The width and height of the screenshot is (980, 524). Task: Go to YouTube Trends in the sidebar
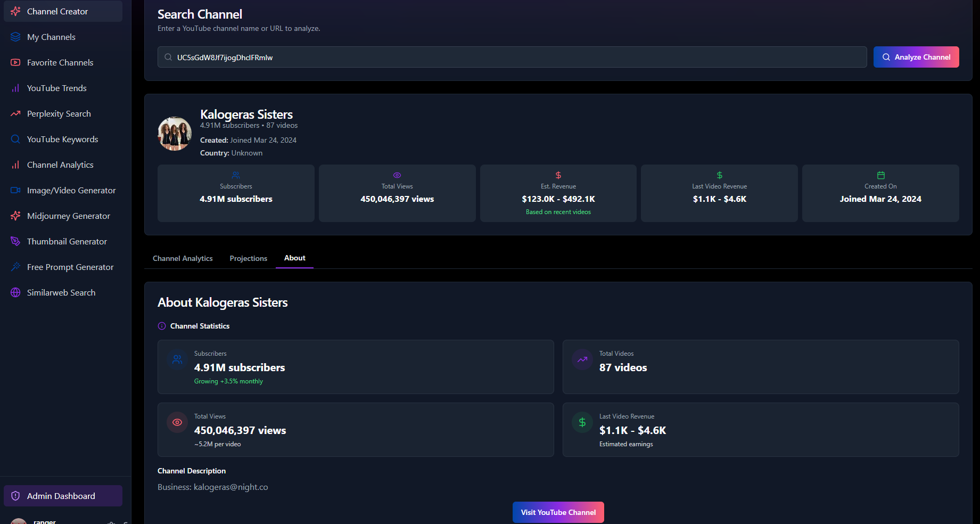[63, 88]
